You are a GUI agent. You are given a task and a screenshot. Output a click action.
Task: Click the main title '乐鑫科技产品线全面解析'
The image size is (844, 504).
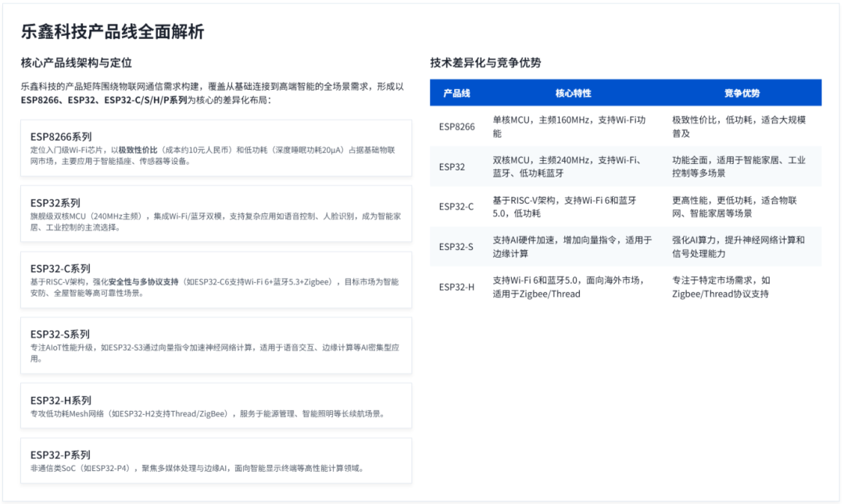coord(113,32)
